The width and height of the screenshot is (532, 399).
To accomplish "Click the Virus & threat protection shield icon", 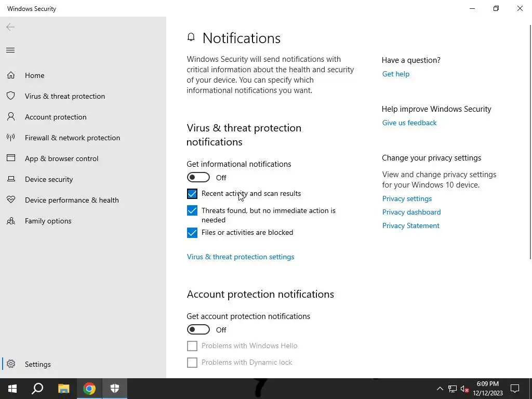I will coord(11,96).
